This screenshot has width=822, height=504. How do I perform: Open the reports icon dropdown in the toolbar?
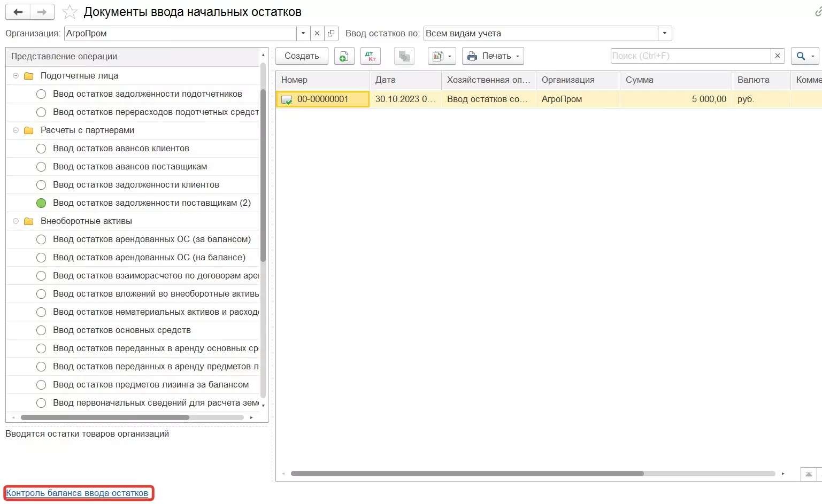pyautogui.click(x=442, y=56)
